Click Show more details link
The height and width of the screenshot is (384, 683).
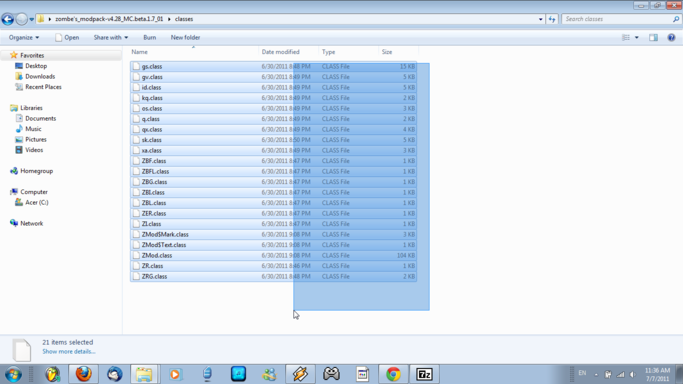69,351
